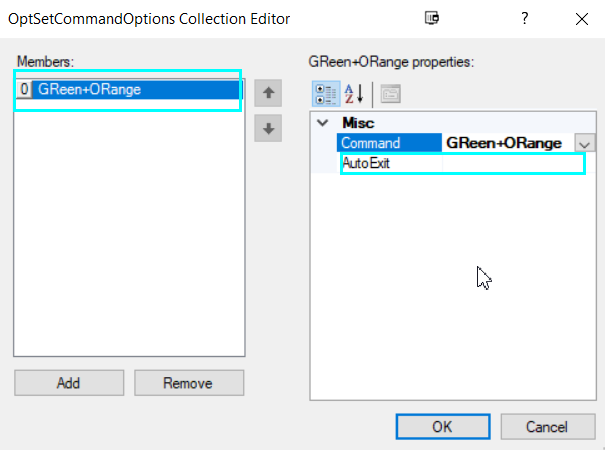Image resolution: width=605 pixels, height=450 pixels.
Task: Click the question mark help button
Action: 523,17
